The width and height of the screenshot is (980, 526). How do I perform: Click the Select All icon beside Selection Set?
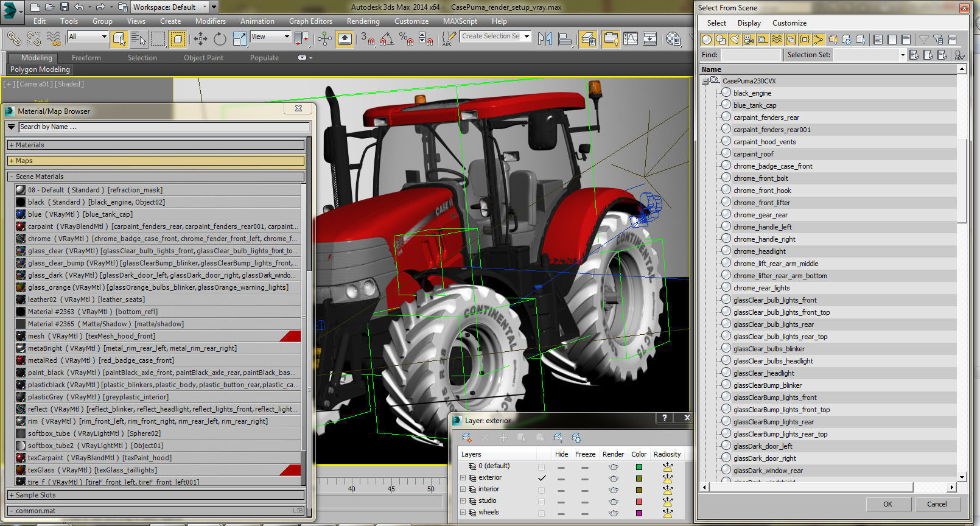tap(914, 55)
